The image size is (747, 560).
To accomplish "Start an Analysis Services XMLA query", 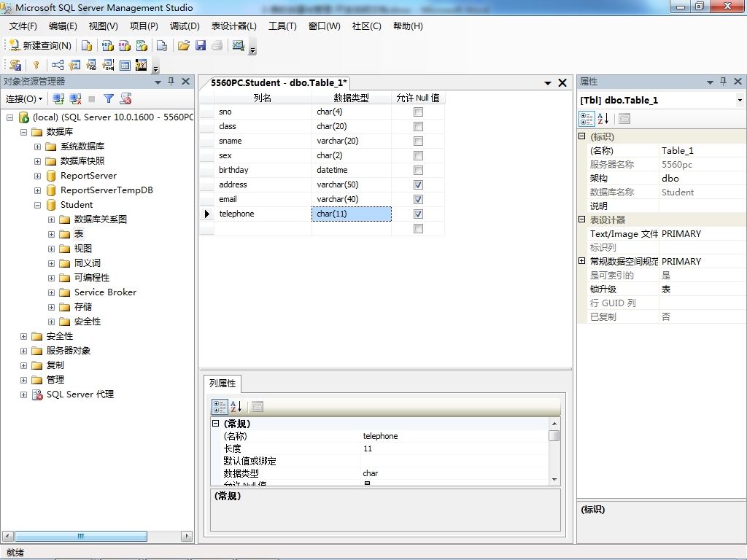I will pos(142,45).
